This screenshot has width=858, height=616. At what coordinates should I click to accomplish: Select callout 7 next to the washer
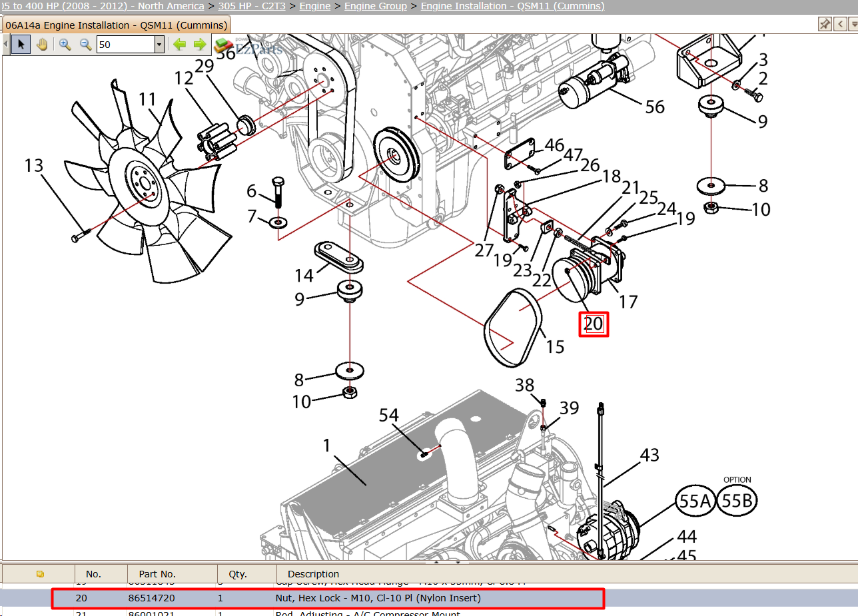pyautogui.click(x=252, y=216)
